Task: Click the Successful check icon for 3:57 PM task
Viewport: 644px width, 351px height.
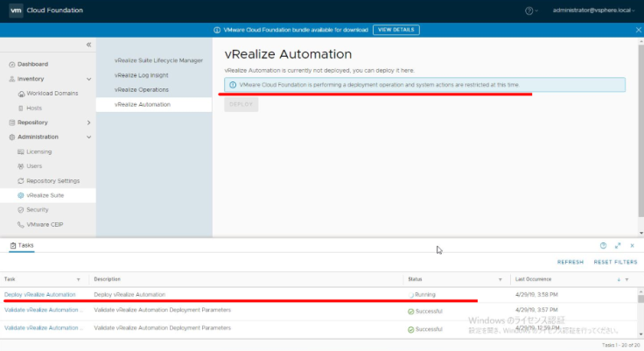Action: (410, 312)
